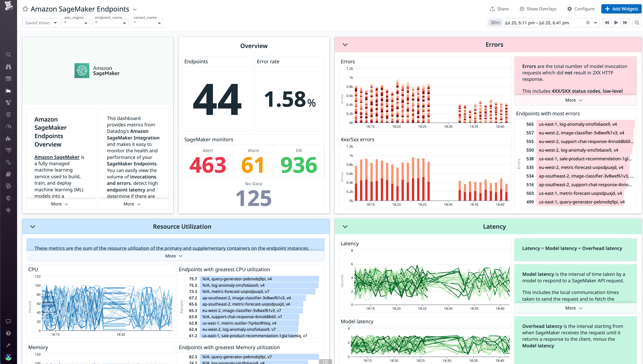643x364 pixels.
Task: Open Notebooks with the book sidebar icon
Action: point(8,174)
